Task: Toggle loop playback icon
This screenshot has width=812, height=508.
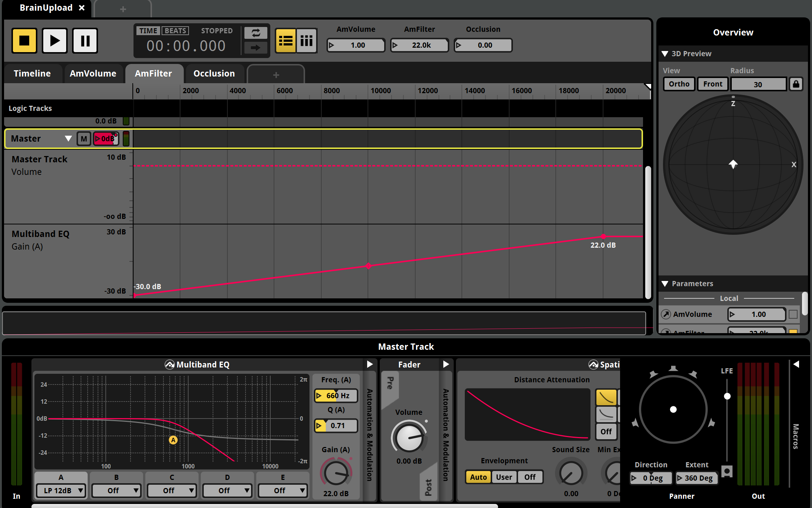Action: coord(256,33)
